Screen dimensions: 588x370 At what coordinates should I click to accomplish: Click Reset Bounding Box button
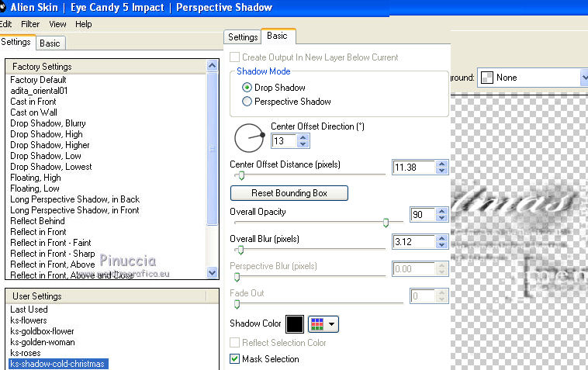[289, 193]
